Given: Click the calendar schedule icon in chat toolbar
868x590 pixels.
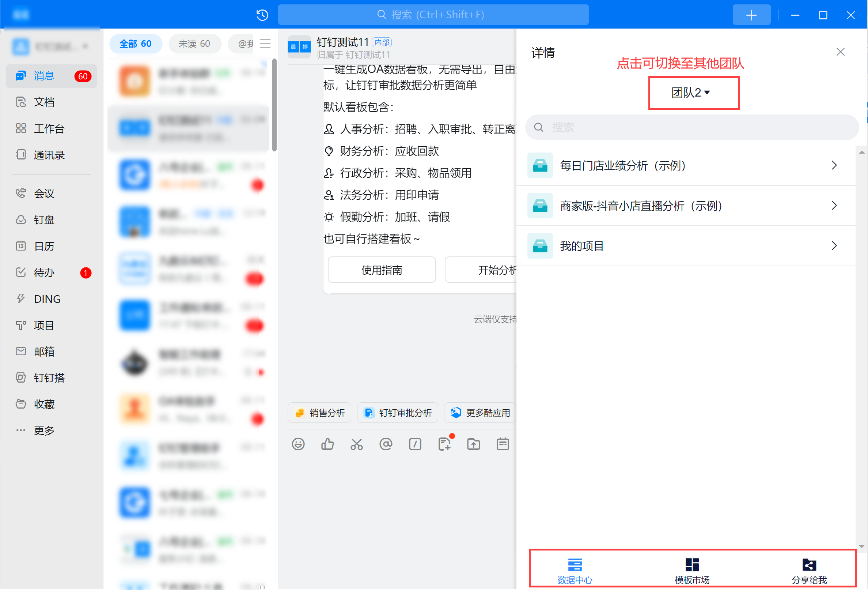Looking at the screenshot, I should pos(503,444).
